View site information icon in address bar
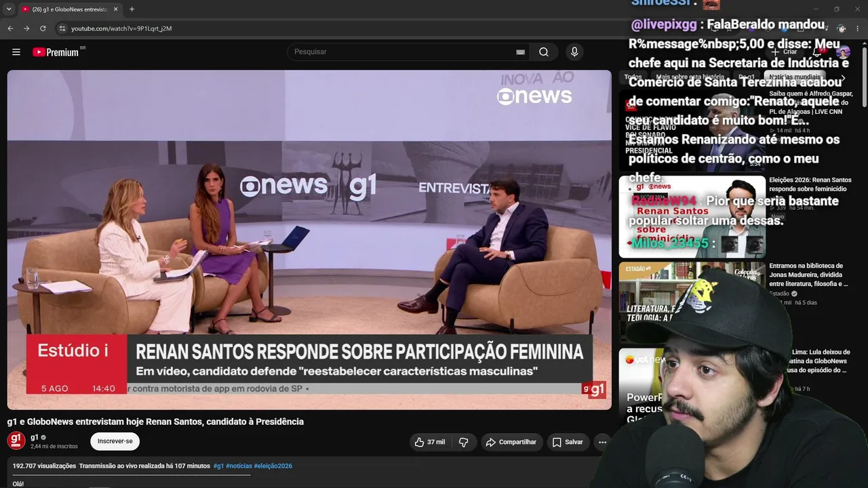This screenshot has height=488, width=868. tap(62, 28)
